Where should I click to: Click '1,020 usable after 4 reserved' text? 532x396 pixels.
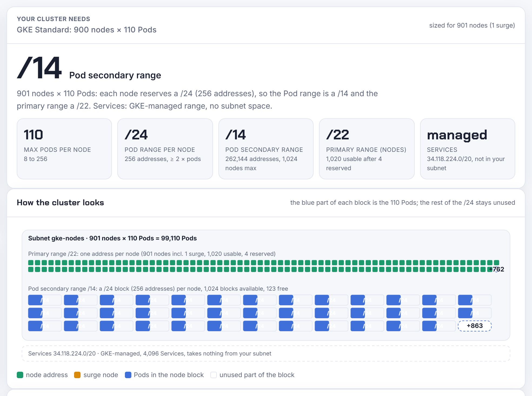pos(354,163)
